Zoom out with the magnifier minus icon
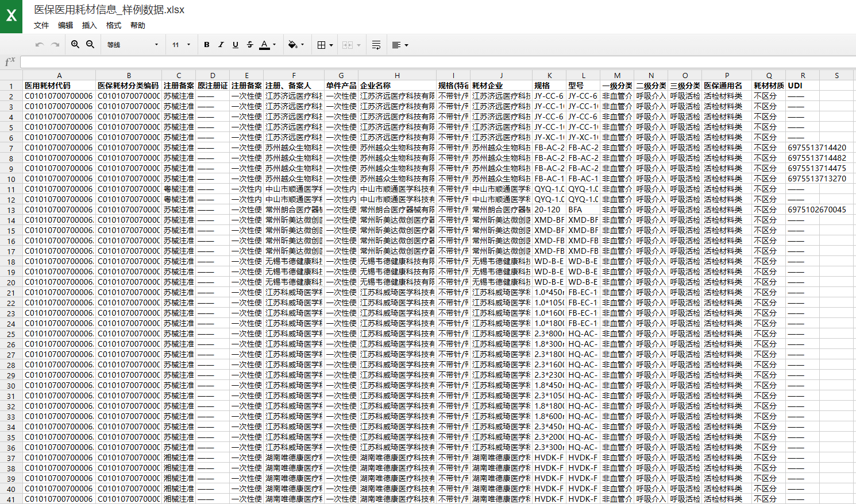Screen dimensions: 856x504 [90, 45]
